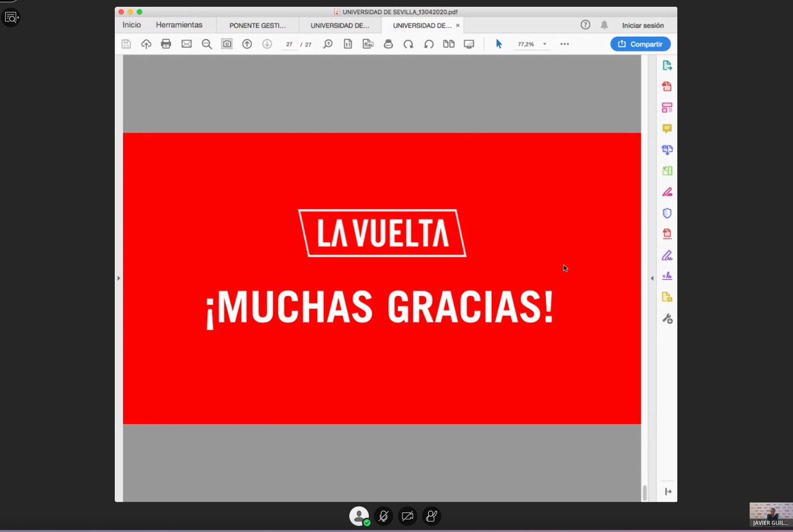Select the arrow selection tool

(x=499, y=44)
